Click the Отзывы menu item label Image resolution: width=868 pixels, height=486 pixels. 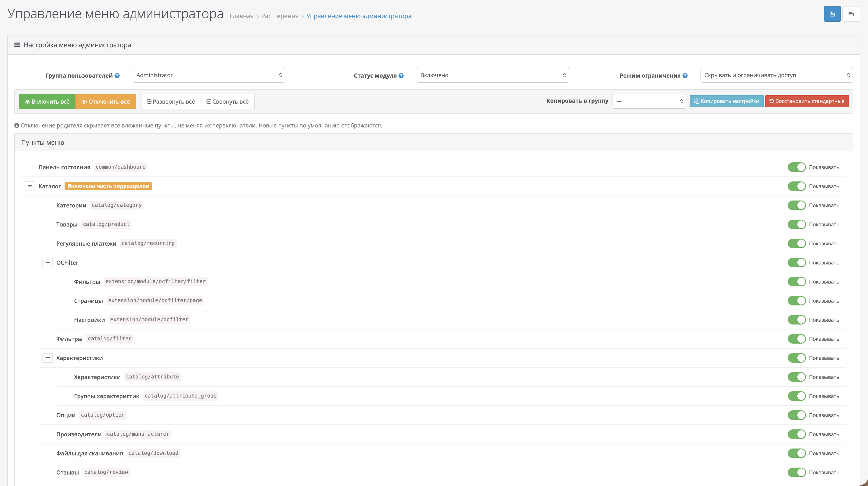[67, 473]
